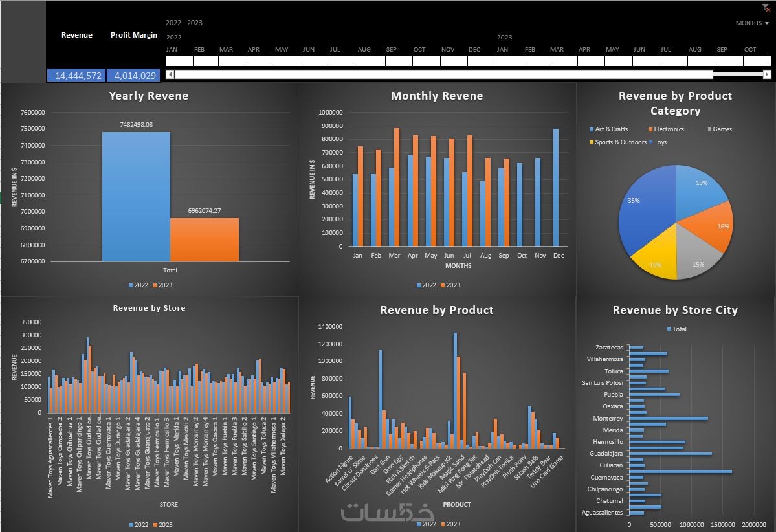Select the timeline horizontal scrollbar thumb
This screenshot has height=532, width=776.
pyautogui.click(x=443, y=74)
